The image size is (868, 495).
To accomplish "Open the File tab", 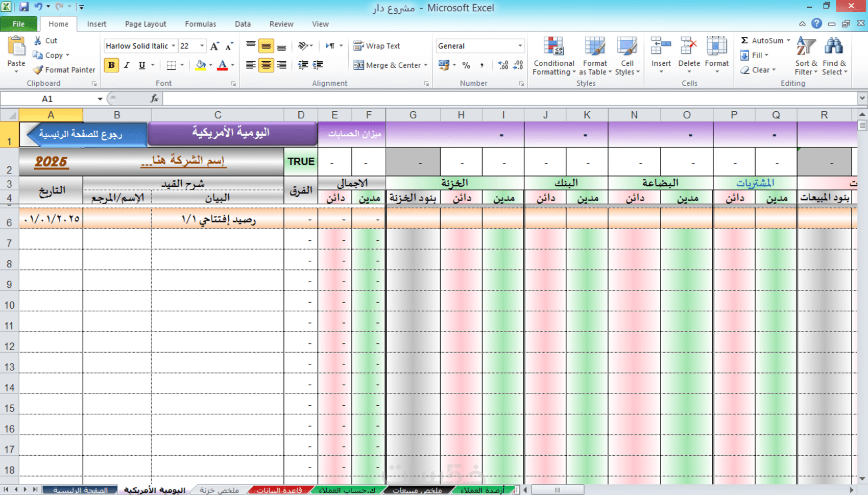I will pyautogui.click(x=18, y=24).
